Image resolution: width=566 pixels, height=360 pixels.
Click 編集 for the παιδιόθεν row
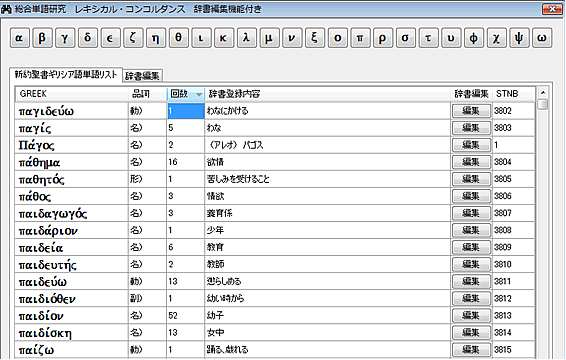tap(471, 298)
